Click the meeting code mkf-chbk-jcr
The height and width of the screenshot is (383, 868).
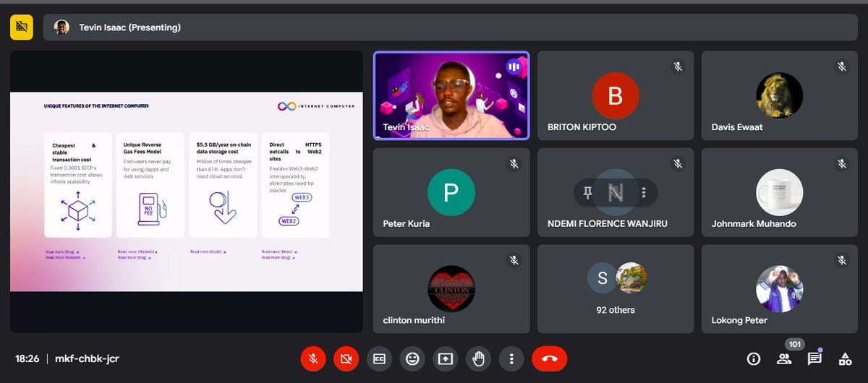coord(86,358)
